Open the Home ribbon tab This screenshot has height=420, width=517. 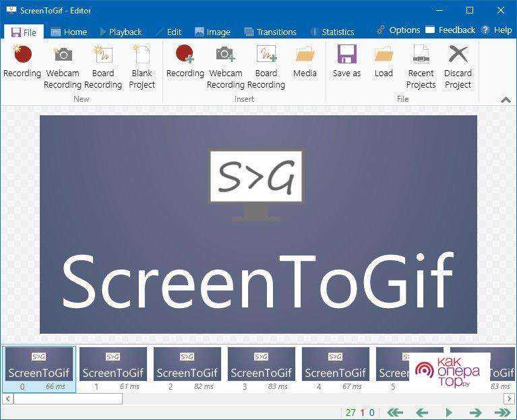click(x=69, y=32)
